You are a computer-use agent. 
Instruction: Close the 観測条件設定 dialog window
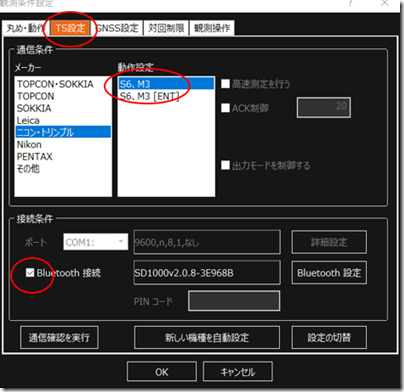[384, 3]
